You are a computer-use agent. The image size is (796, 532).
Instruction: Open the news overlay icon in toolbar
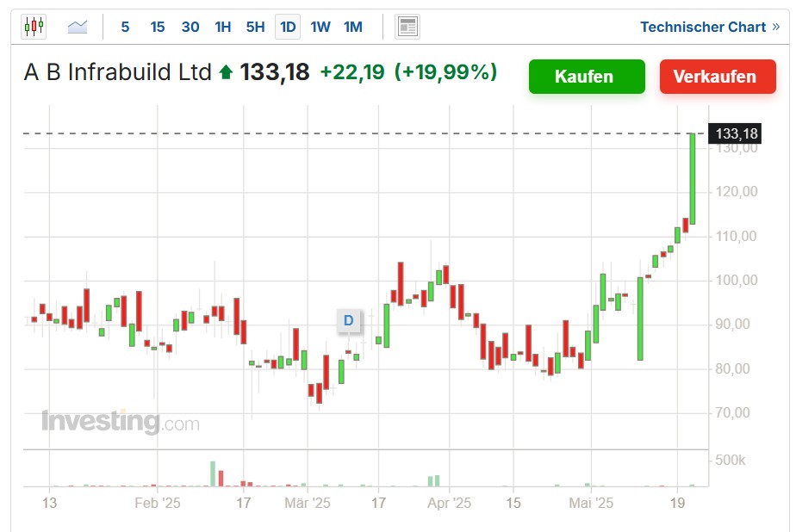pyautogui.click(x=407, y=27)
